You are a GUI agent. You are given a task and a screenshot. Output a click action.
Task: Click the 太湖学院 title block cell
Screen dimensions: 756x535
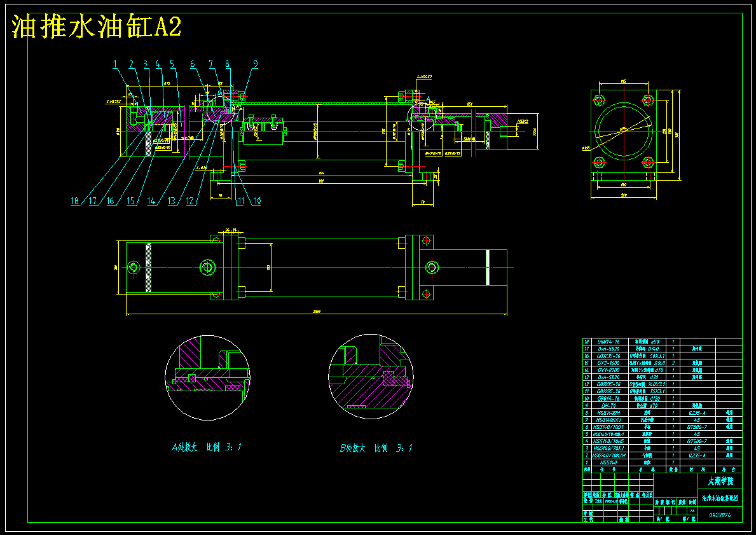(720, 481)
